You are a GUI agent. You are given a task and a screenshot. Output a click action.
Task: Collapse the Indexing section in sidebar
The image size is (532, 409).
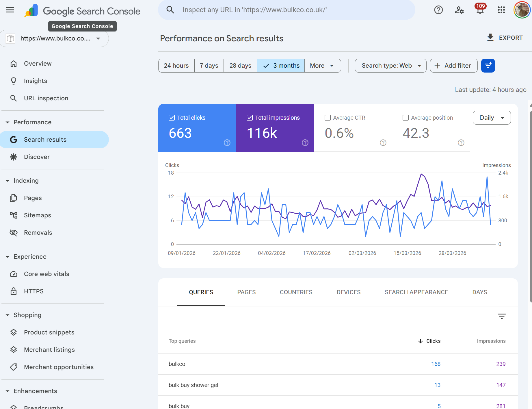(x=8, y=181)
